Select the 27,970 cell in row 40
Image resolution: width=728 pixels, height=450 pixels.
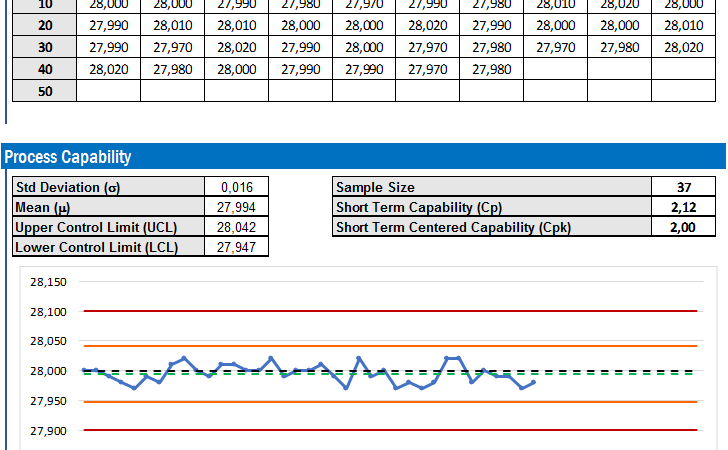(x=428, y=69)
